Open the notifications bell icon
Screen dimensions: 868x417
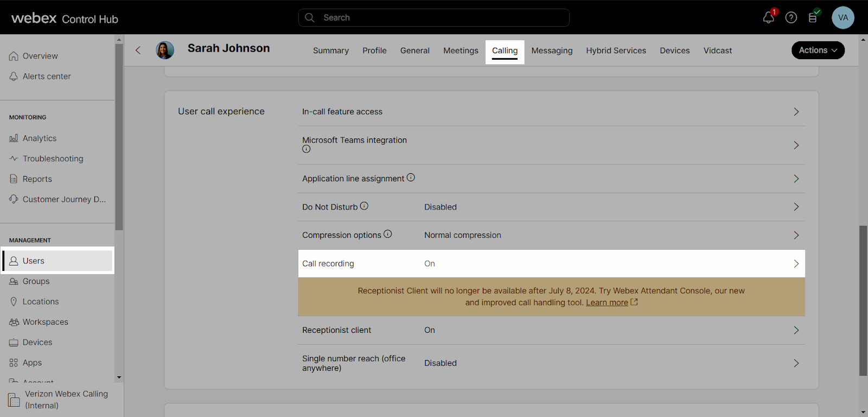coord(768,17)
